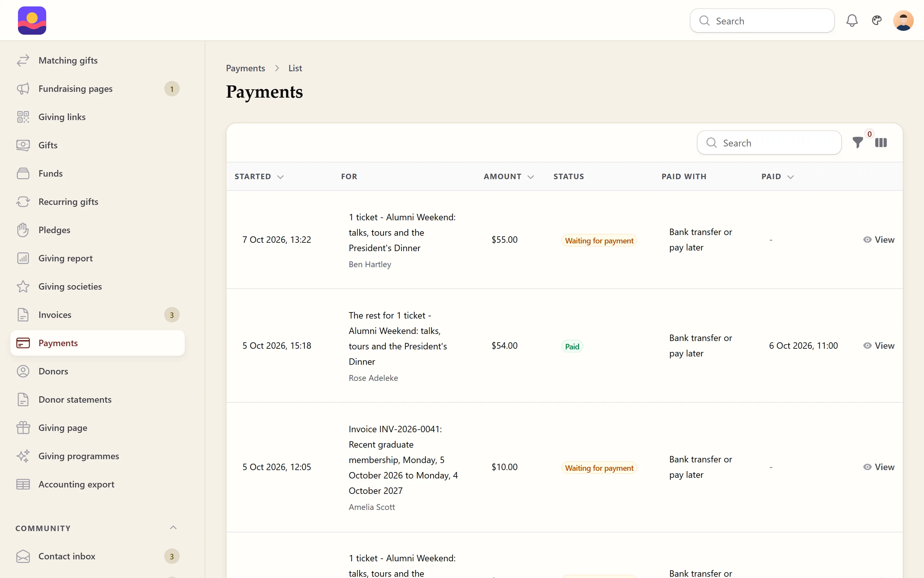
Task: Click the Giving report chart icon
Action: 23,258
